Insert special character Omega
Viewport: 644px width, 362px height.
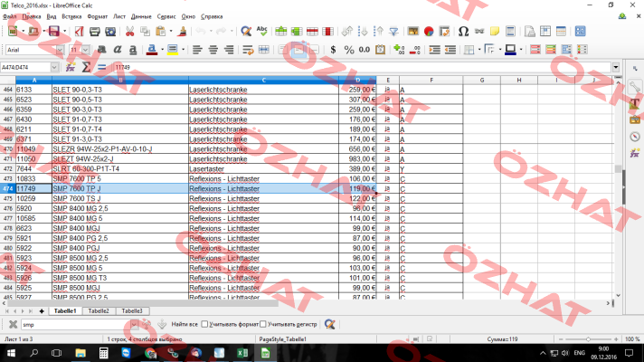[x=463, y=32]
